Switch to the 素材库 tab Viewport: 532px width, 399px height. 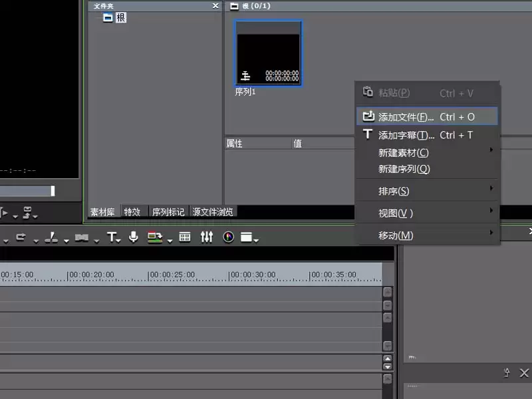click(102, 212)
